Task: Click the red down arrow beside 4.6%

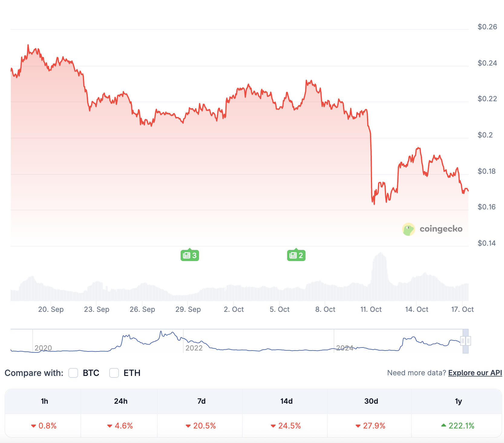Action: tap(110, 426)
